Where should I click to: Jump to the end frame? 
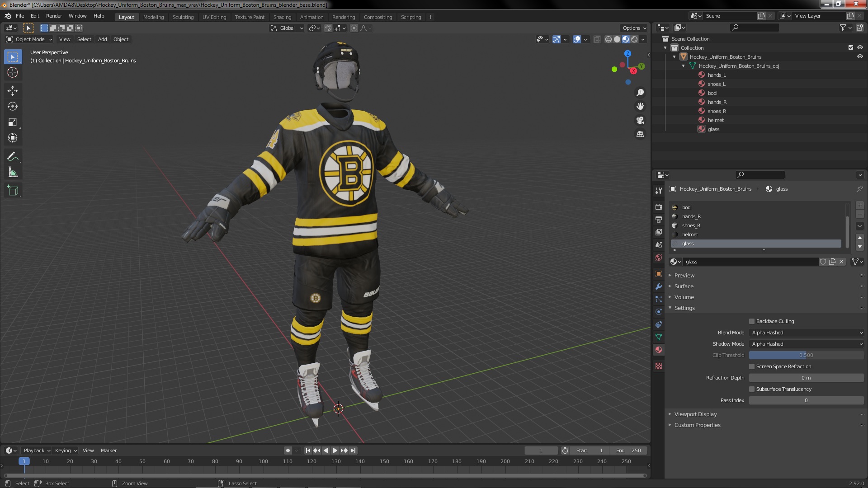point(354,450)
